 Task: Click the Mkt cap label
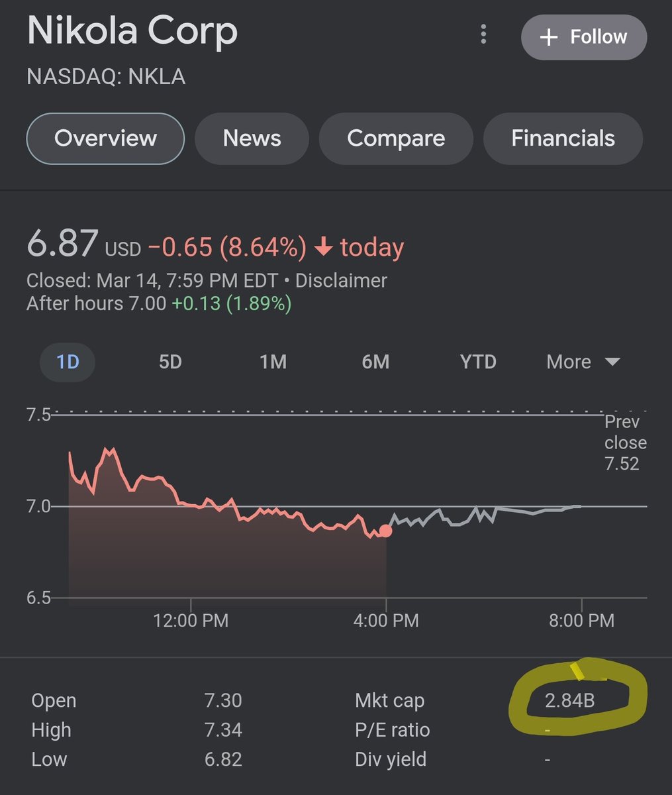[389, 700]
